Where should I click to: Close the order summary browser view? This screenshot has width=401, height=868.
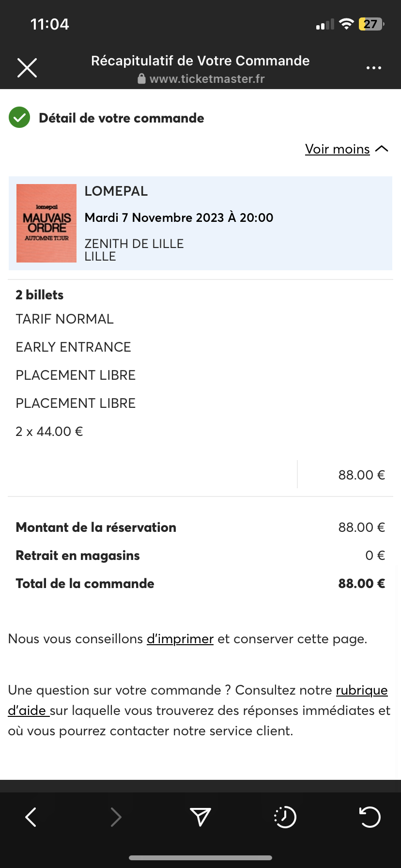pyautogui.click(x=27, y=68)
